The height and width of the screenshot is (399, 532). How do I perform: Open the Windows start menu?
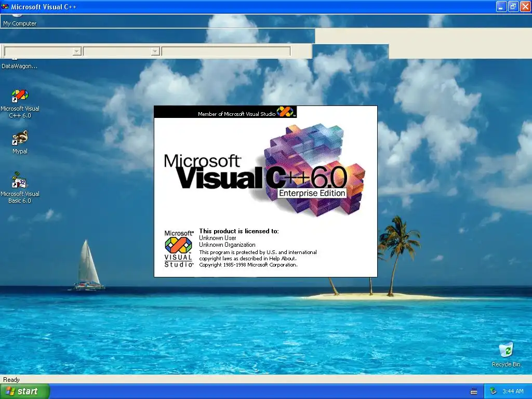tap(25, 391)
